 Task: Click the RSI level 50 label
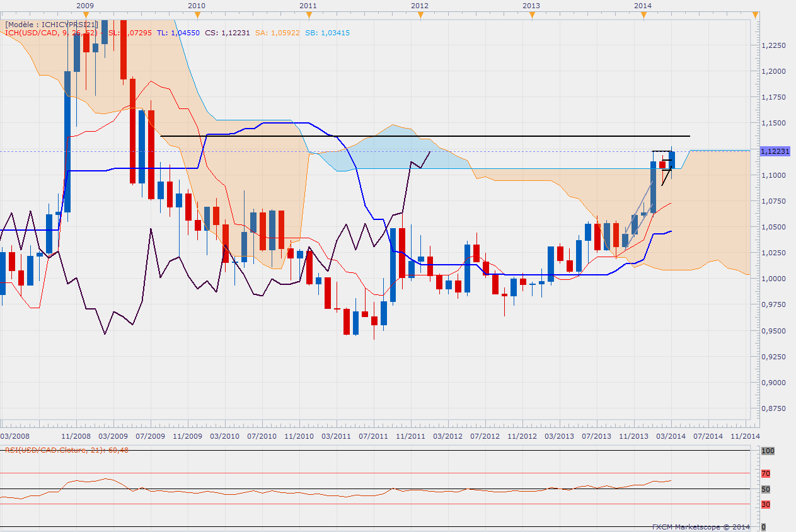pyautogui.click(x=766, y=489)
